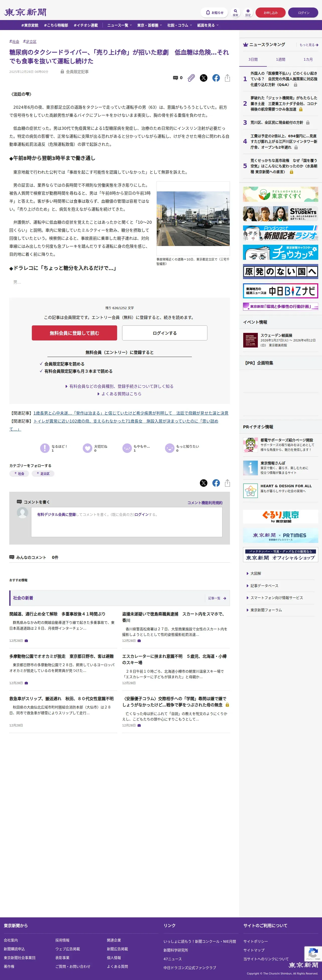Open the スウェーデン絵画展 event thumbnail
This screenshot has height=980, width=322.
click(x=250, y=340)
